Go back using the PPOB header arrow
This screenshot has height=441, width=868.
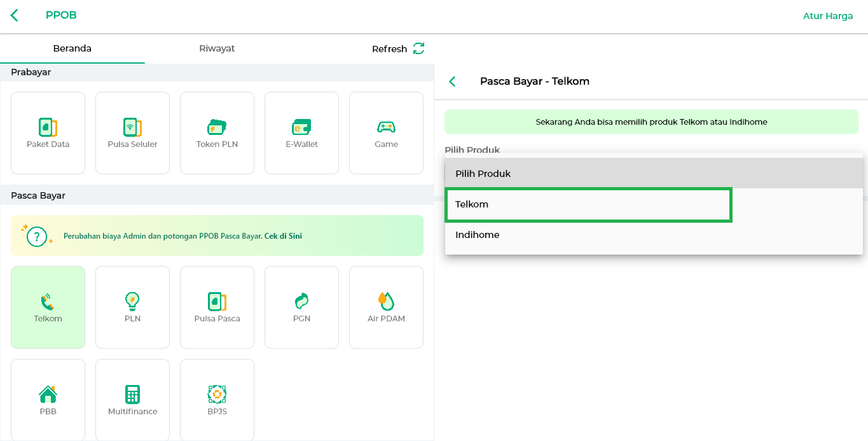pyautogui.click(x=14, y=15)
